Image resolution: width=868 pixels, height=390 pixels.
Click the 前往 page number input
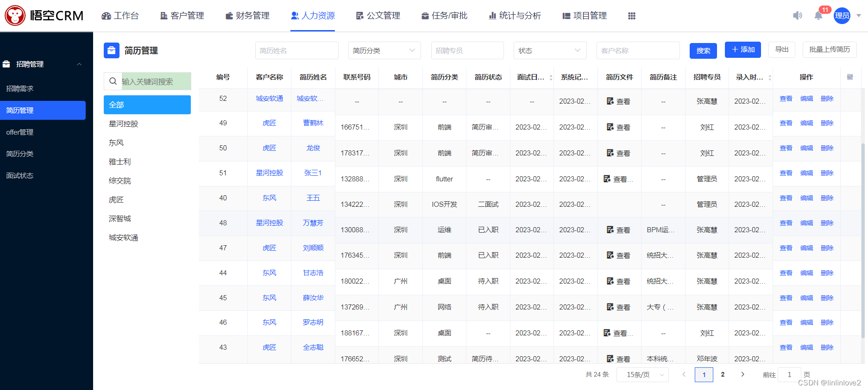(x=789, y=375)
